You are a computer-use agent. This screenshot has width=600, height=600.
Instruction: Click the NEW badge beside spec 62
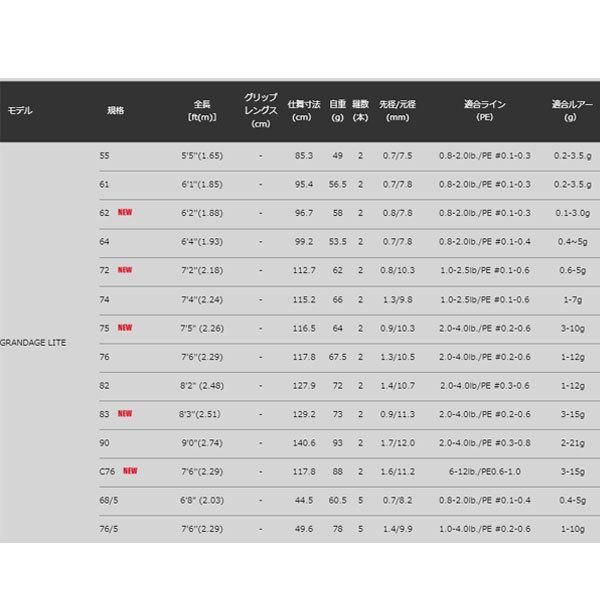click(x=125, y=212)
